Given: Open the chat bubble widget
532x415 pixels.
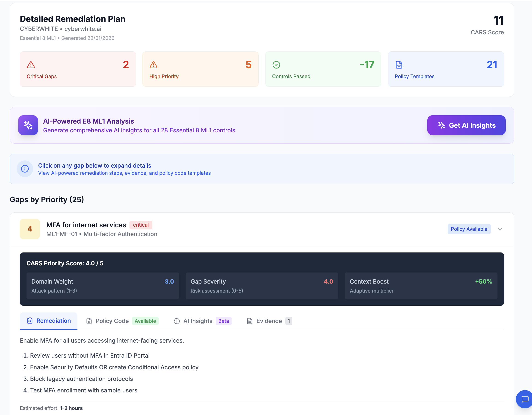Looking at the screenshot, I should (524, 399).
